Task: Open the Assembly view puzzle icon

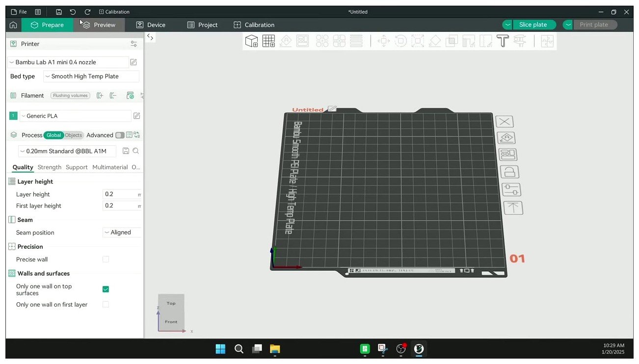Action: click(547, 41)
